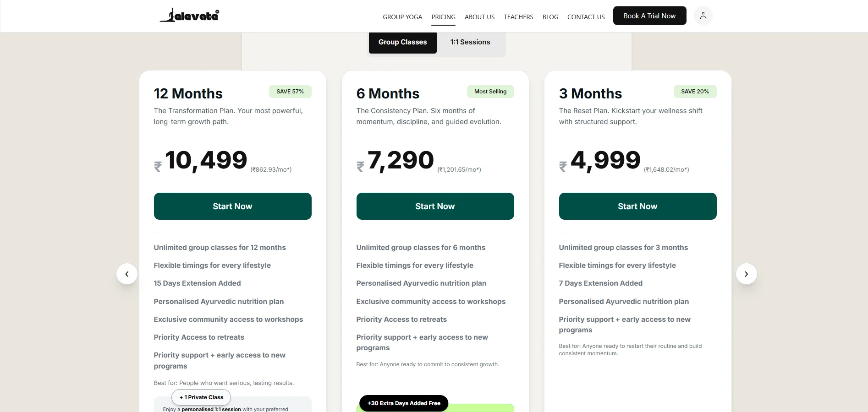Start the 12 Months plan now
The image size is (868, 412).
click(x=232, y=206)
